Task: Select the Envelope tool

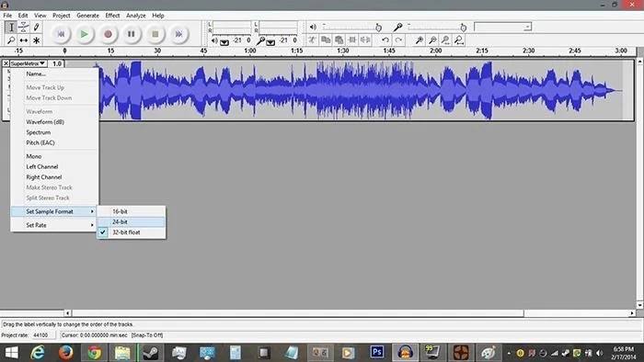Action: 24,28
